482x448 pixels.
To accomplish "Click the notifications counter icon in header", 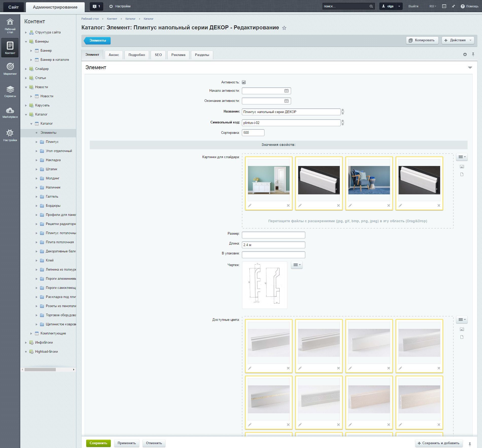I will click(96, 6).
